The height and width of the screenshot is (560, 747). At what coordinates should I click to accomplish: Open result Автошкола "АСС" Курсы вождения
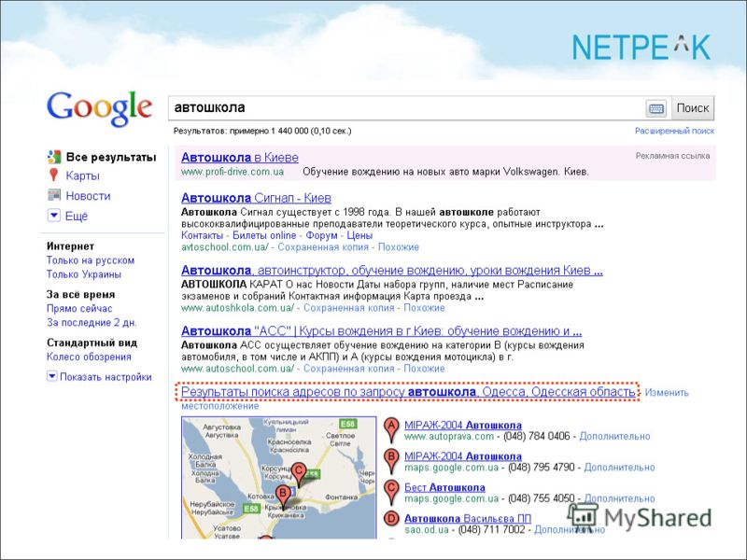click(382, 331)
